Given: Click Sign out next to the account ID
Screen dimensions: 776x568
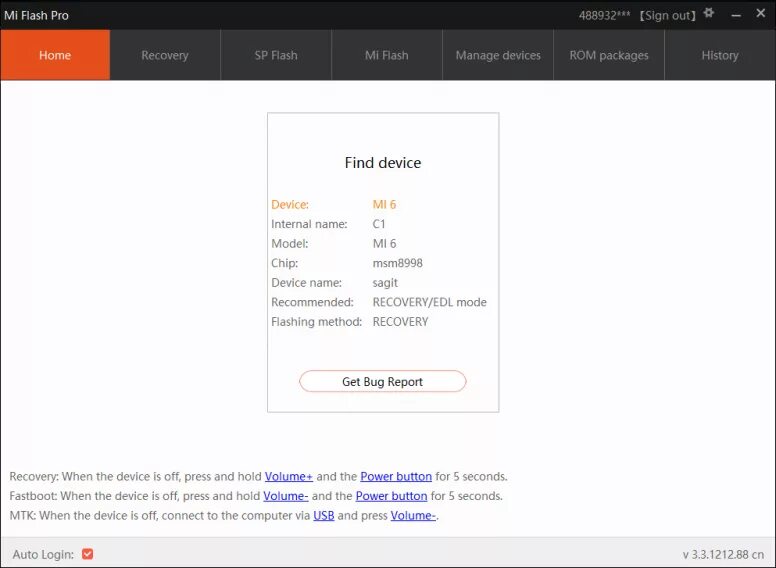Looking at the screenshot, I should point(668,15).
